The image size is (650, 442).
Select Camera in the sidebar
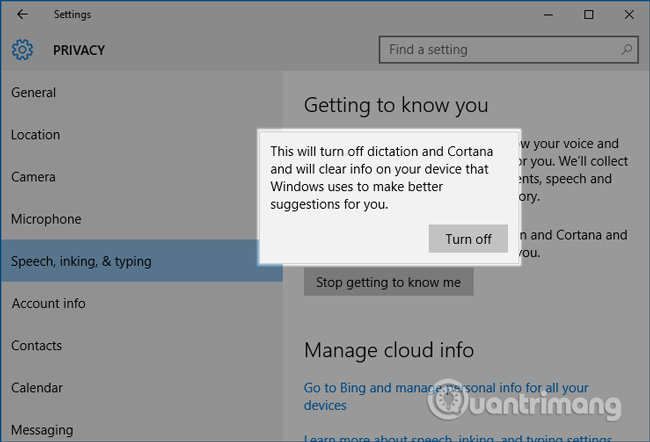tap(141, 177)
